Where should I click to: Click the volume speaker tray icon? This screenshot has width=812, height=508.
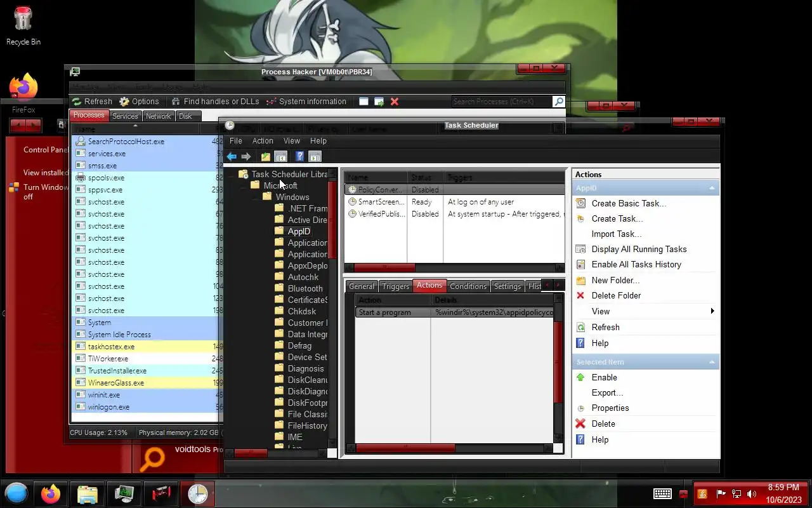coord(752,494)
